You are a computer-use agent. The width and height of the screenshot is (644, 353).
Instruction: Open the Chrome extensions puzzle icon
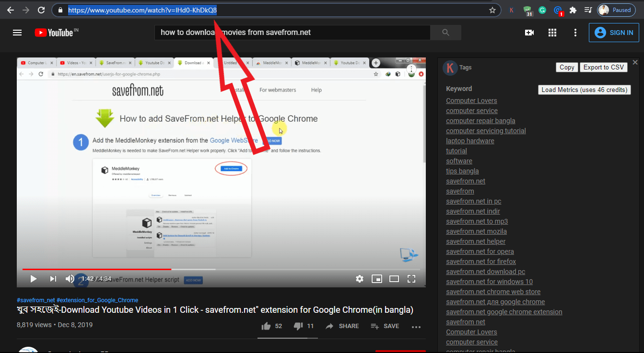[573, 10]
